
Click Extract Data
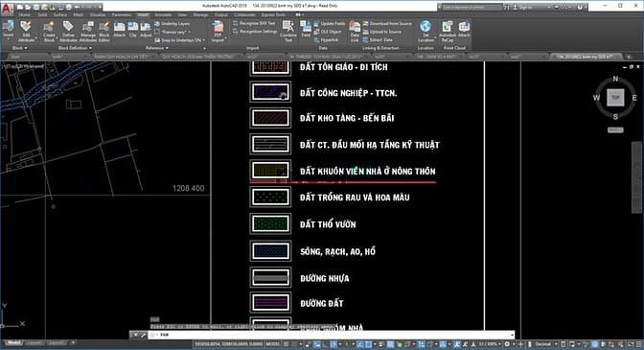pyautogui.click(x=378, y=40)
